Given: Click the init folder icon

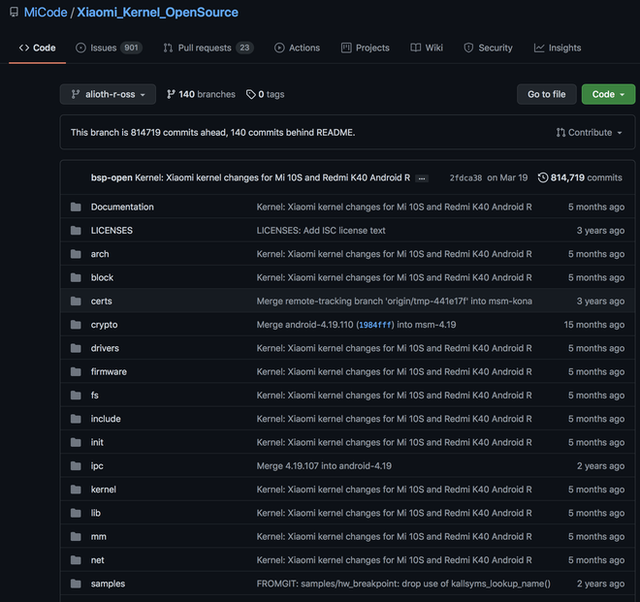Looking at the screenshot, I should 76,442.
